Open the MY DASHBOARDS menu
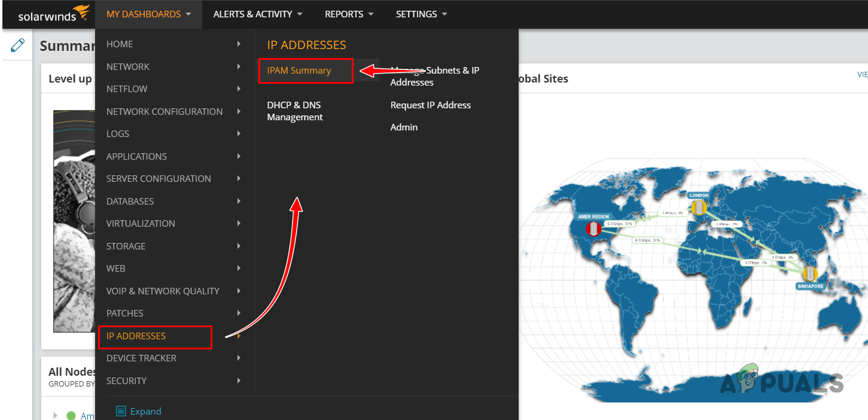 (149, 14)
